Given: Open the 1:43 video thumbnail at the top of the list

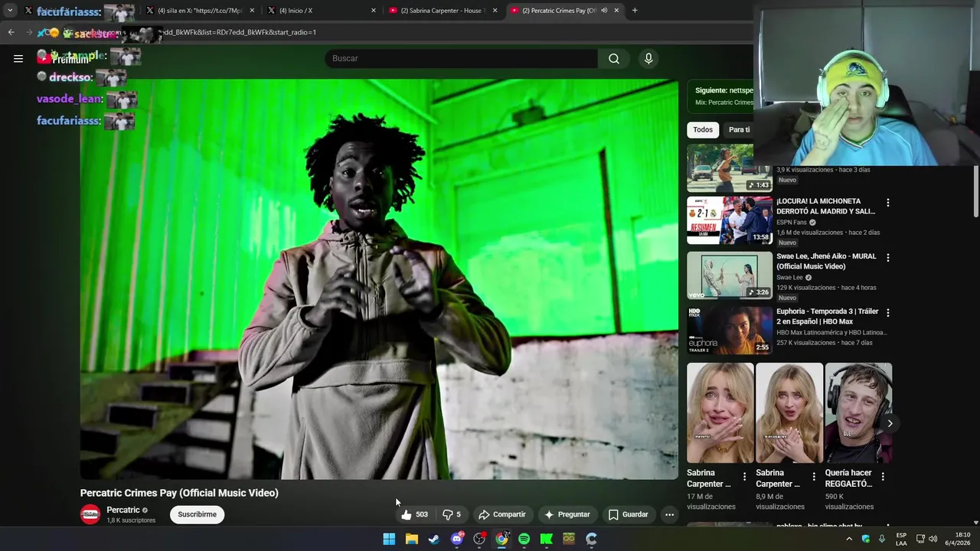Looking at the screenshot, I should tap(730, 168).
